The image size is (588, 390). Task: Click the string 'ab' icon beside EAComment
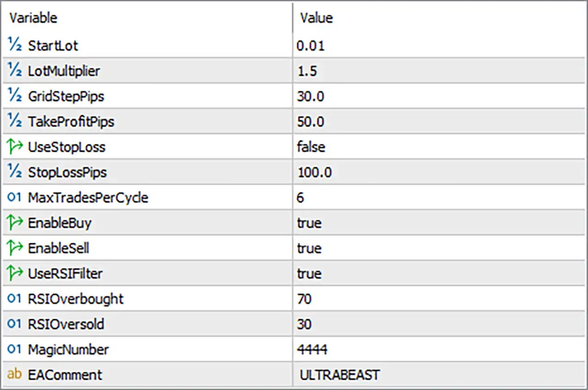click(x=15, y=374)
